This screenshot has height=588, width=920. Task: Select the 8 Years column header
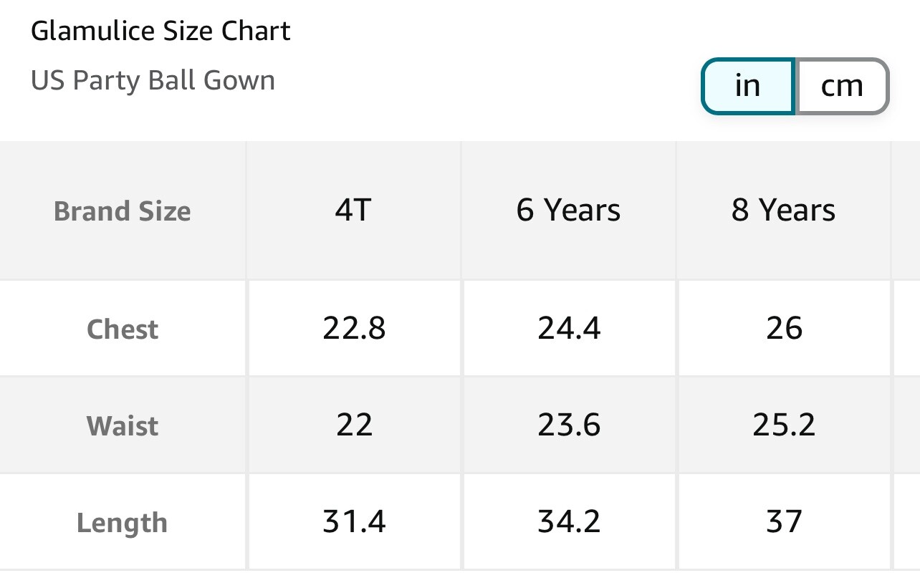[783, 211]
